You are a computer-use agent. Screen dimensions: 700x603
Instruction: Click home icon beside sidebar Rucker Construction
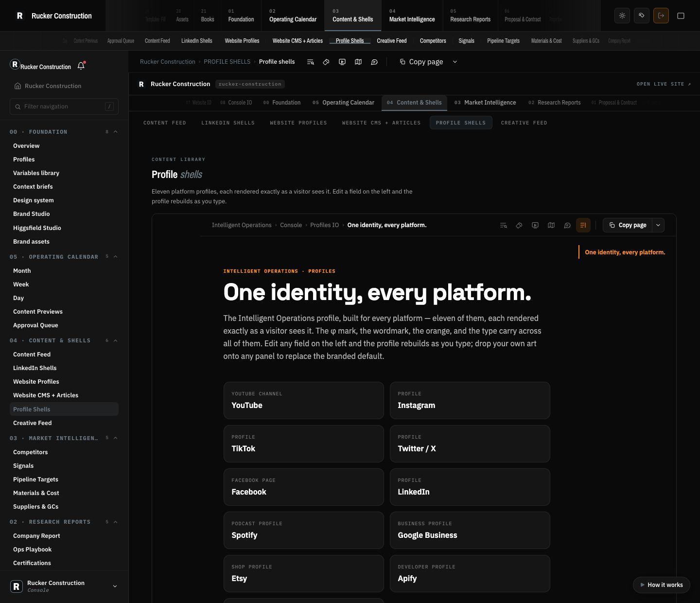coord(17,86)
